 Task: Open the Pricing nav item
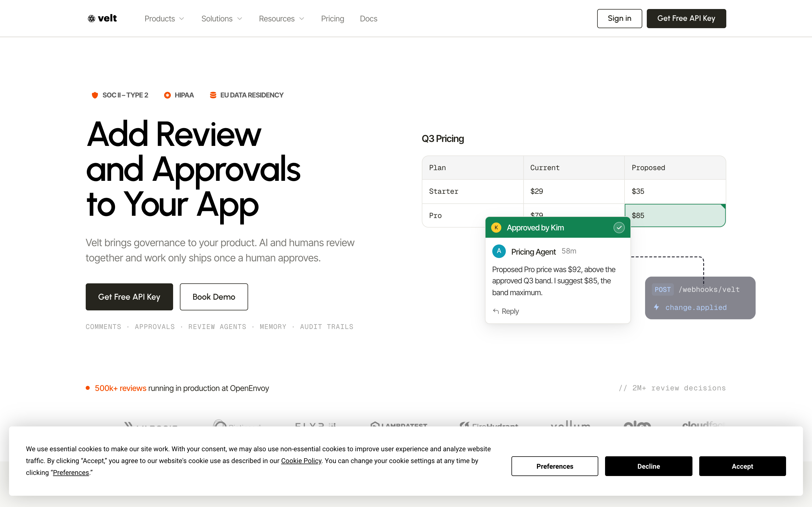(332, 18)
